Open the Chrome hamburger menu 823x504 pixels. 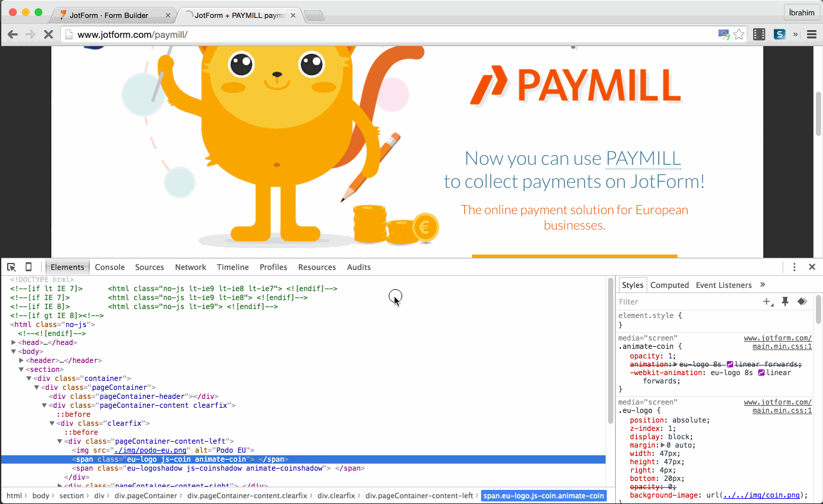811,35
